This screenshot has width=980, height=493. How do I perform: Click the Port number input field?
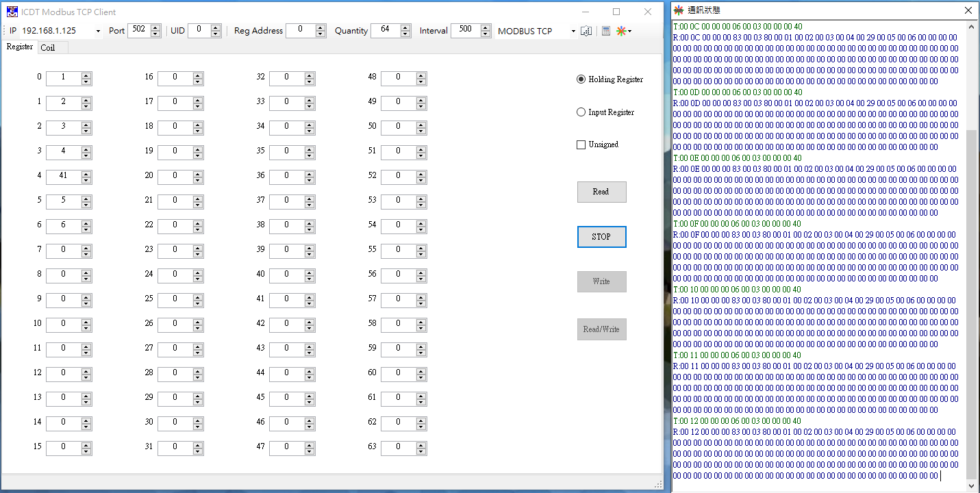pos(139,30)
